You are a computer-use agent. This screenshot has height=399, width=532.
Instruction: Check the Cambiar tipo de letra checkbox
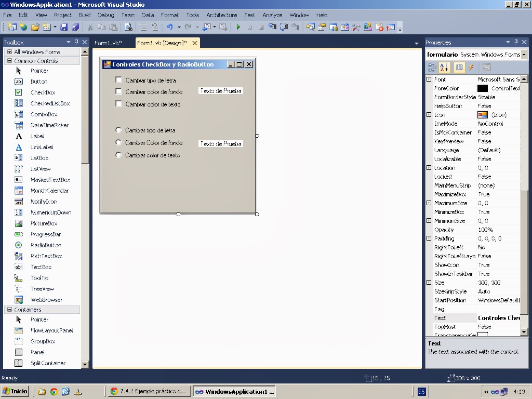point(118,80)
